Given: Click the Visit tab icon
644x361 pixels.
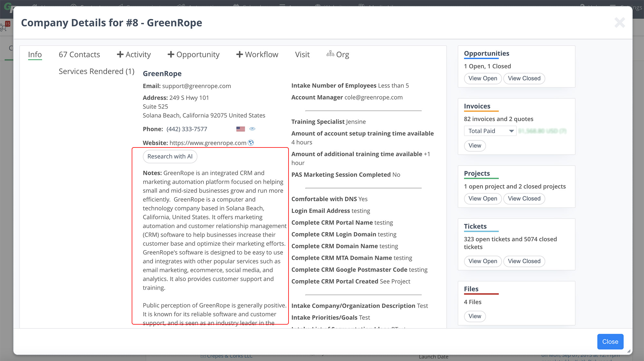Looking at the screenshot, I should coord(302,54).
